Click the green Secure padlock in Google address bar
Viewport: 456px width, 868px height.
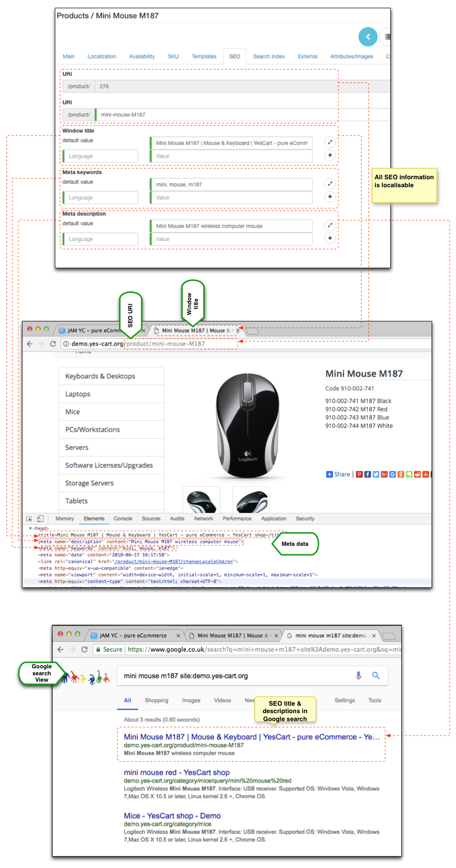point(99,649)
